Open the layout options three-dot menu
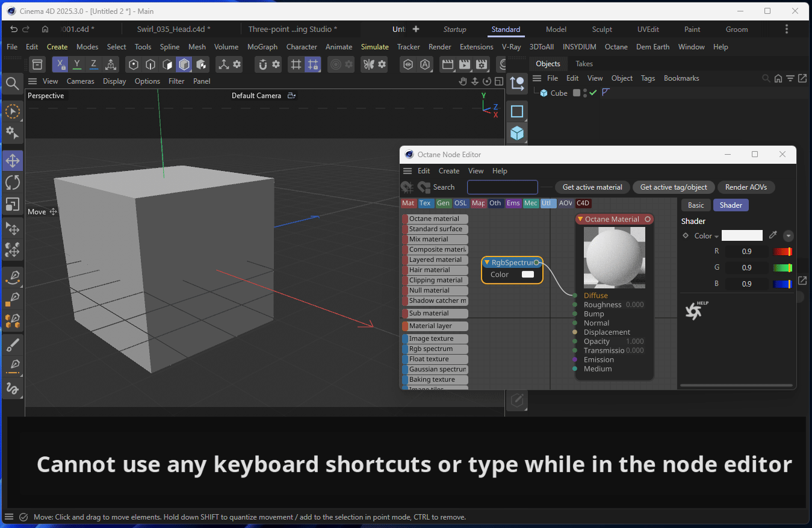Screen dimensions: 812x528 click(x=786, y=29)
